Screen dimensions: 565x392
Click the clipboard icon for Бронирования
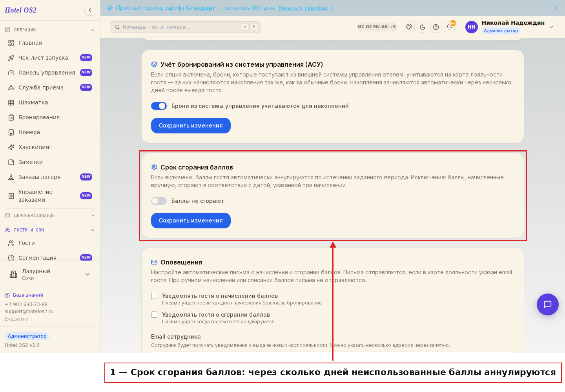pyautogui.click(x=11, y=117)
